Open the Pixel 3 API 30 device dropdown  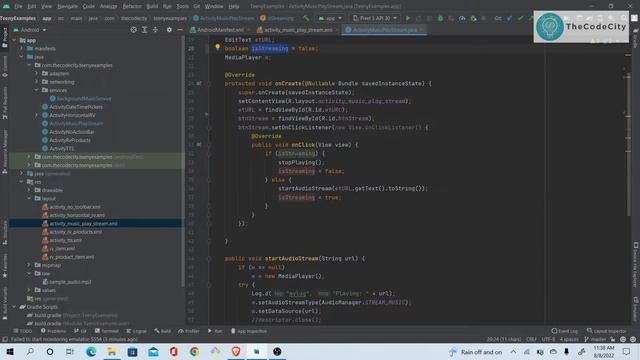click(375, 18)
